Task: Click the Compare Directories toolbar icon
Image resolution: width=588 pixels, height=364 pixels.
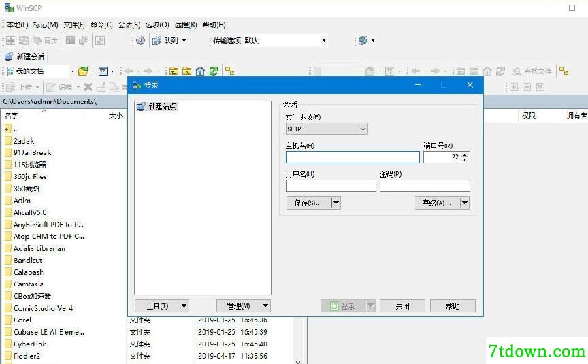Action: pos(10,40)
